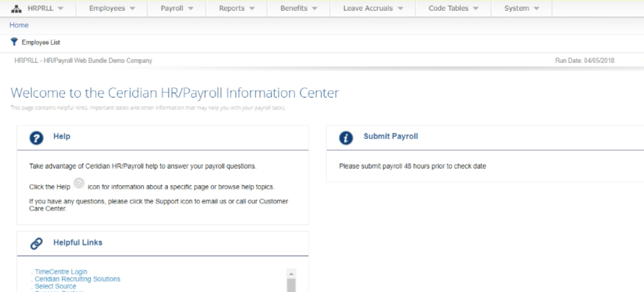Open the Employees menu
The image size is (644, 292).
tap(107, 8)
